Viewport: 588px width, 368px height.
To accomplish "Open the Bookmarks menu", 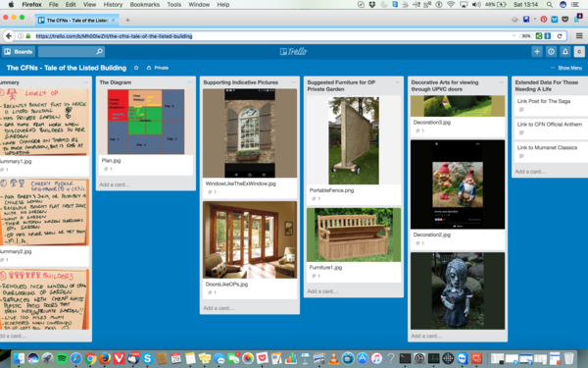I will pyautogui.click(x=145, y=5).
